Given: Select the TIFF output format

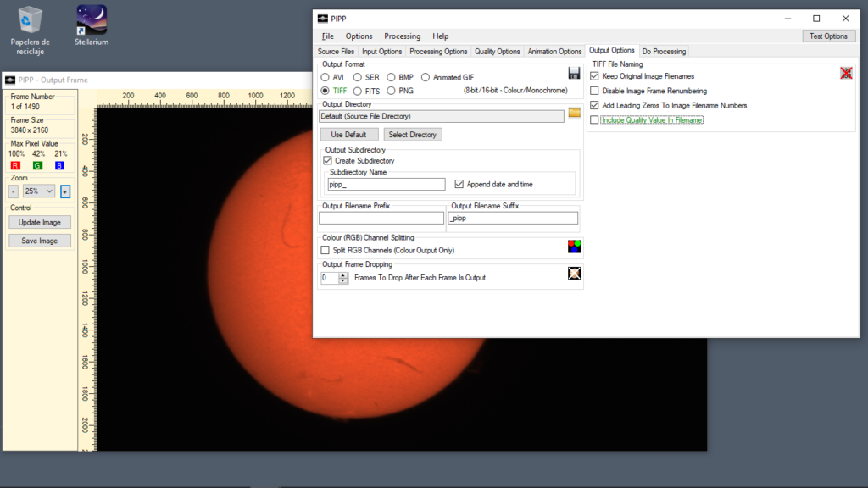Looking at the screenshot, I should tap(325, 91).
